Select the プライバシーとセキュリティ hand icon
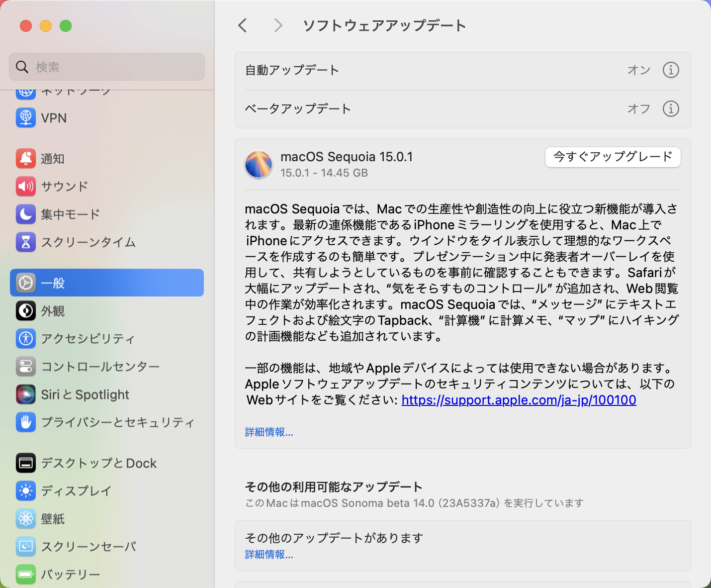The height and width of the screenshot is (588, 711). [25, 422]
